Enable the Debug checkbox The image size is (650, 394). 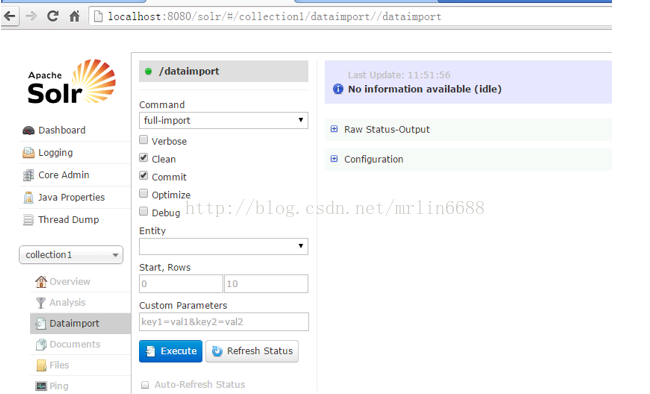point(143,212)
